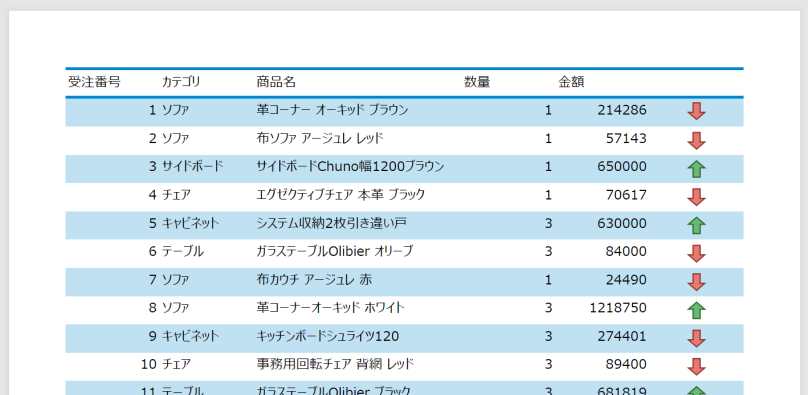Image resolution: width=808 pixels, height=395 pixels.
Task: Click the red down arrow for order 4
Action: pyautogui.click(x=696, y=197)
